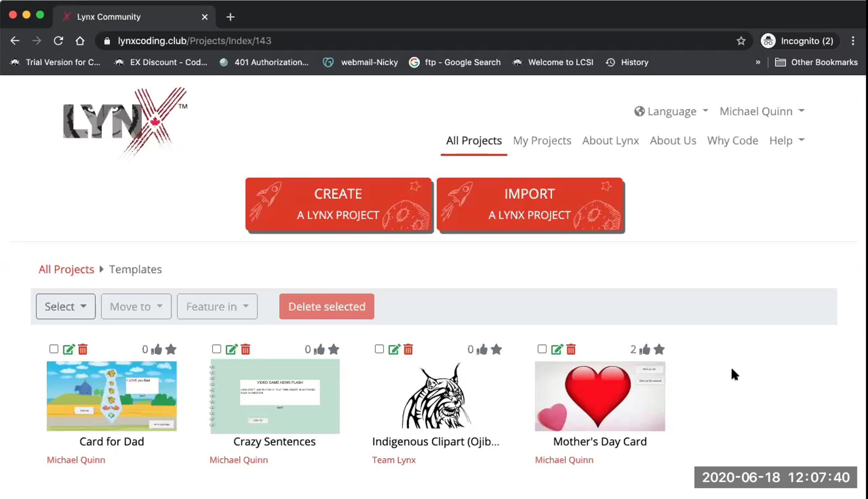Star the Mother's Day Card project
868x499 pixels.
(x=659, y=349)
